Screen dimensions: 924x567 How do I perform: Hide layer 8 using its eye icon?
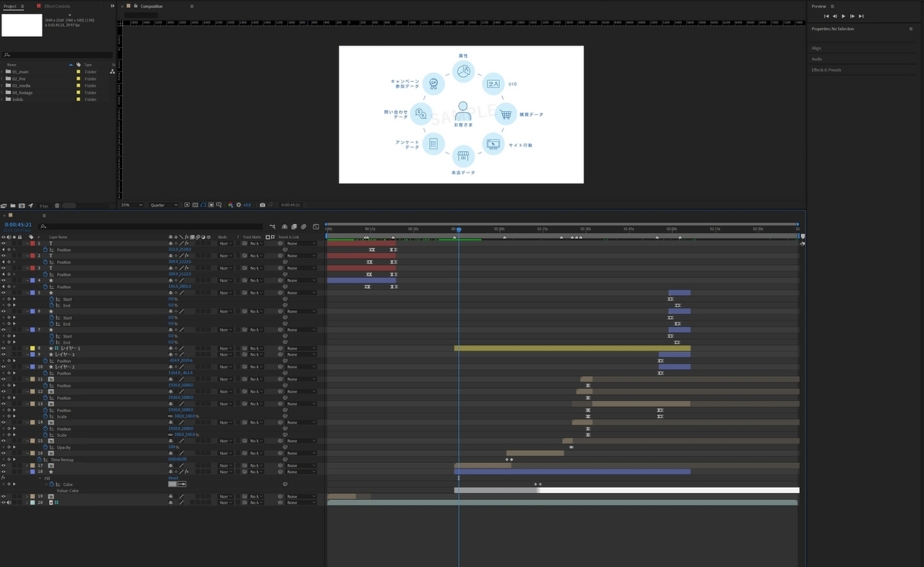point(4,349)
